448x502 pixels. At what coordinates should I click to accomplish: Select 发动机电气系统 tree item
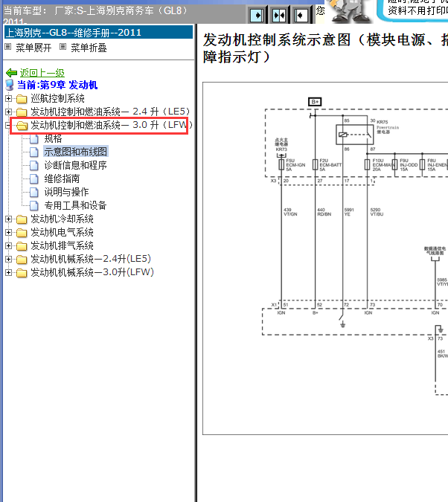[x=63, y=233]
